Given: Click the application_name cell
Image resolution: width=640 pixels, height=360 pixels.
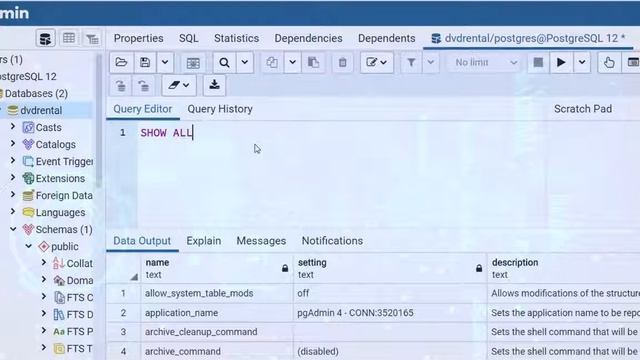Looking at the screenshot, I should pyautogui.click(x=217, y=313).
